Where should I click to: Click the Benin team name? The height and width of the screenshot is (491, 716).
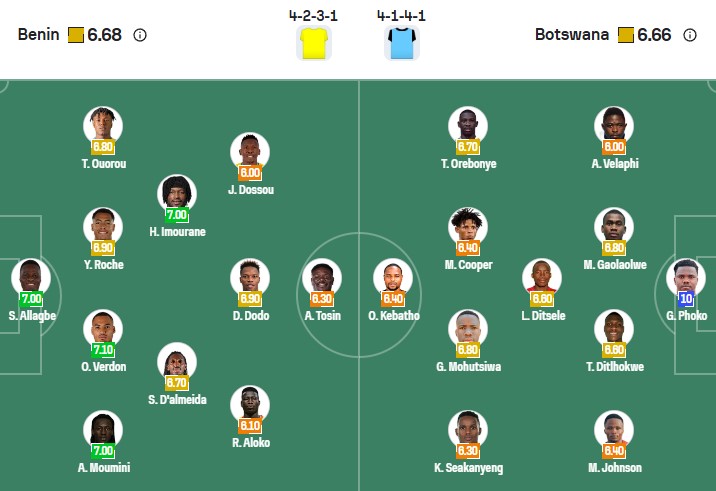(x=37, y=35)
